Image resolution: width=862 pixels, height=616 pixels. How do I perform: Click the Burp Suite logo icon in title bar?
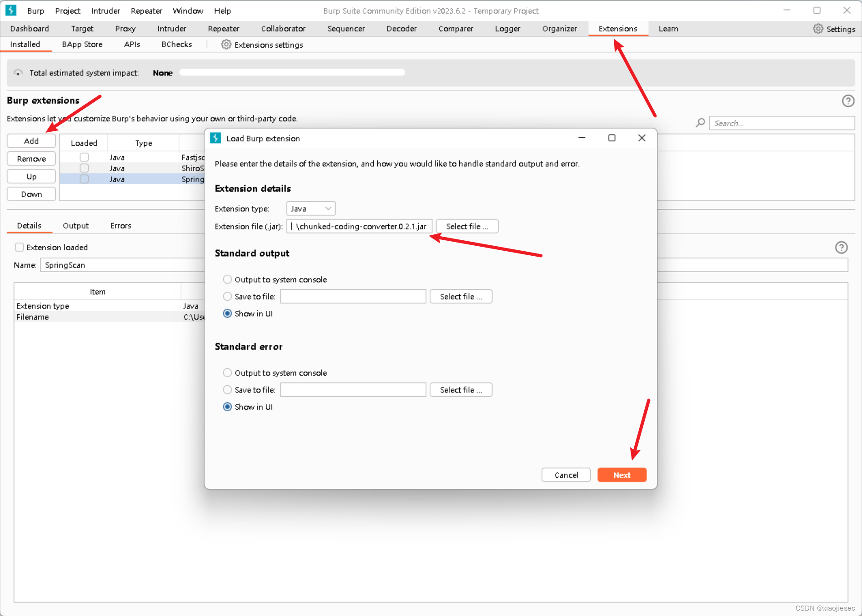pyautogui.click(x=11, y=10)
